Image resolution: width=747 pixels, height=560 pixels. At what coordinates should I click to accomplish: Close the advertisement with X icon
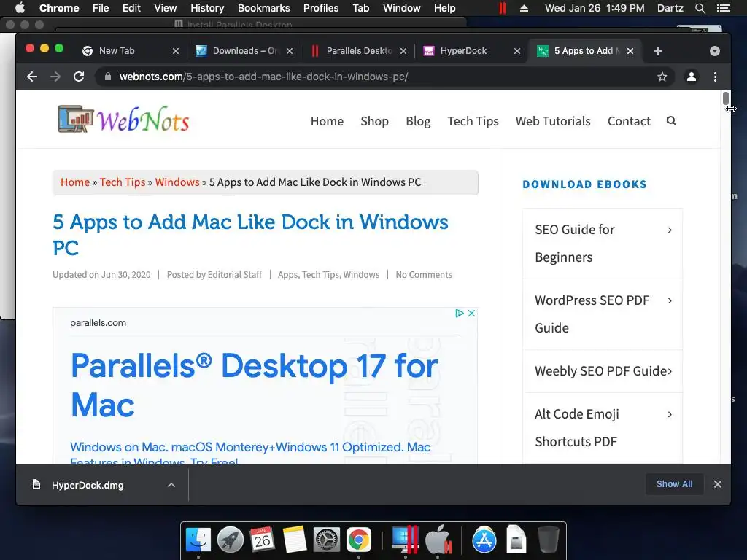click(x=471, y=313)
